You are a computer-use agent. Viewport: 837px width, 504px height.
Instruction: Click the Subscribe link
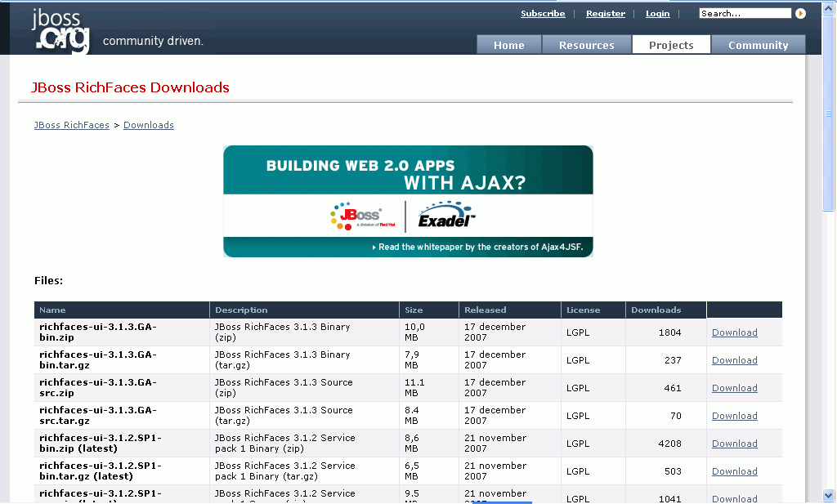[543, 14]
